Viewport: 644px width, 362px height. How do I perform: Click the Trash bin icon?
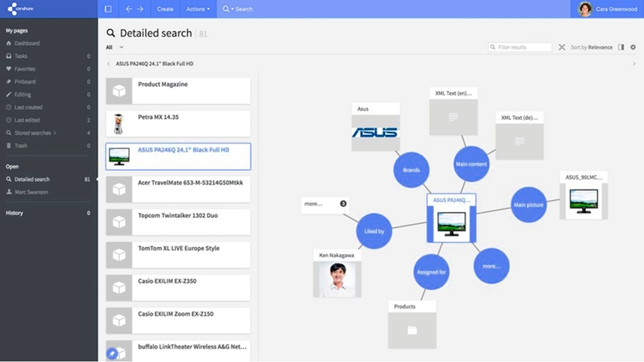click(8, 145)
